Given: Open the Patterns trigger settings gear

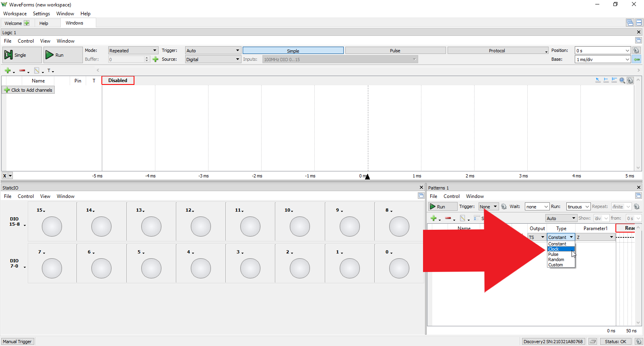Looking at the screenshot, I should (504, 207).
